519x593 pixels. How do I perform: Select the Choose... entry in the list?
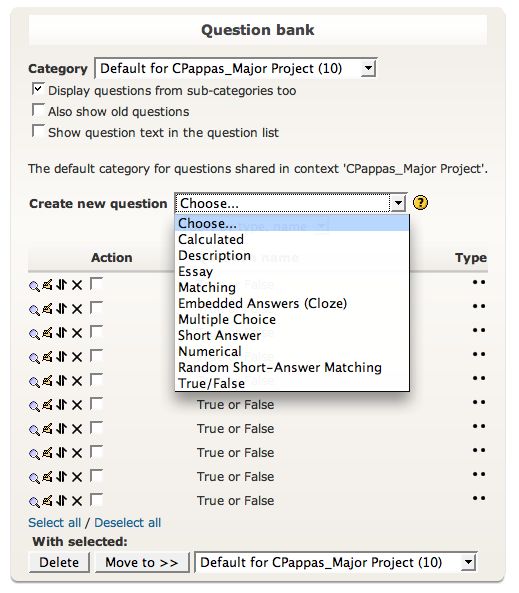(292, 223)
